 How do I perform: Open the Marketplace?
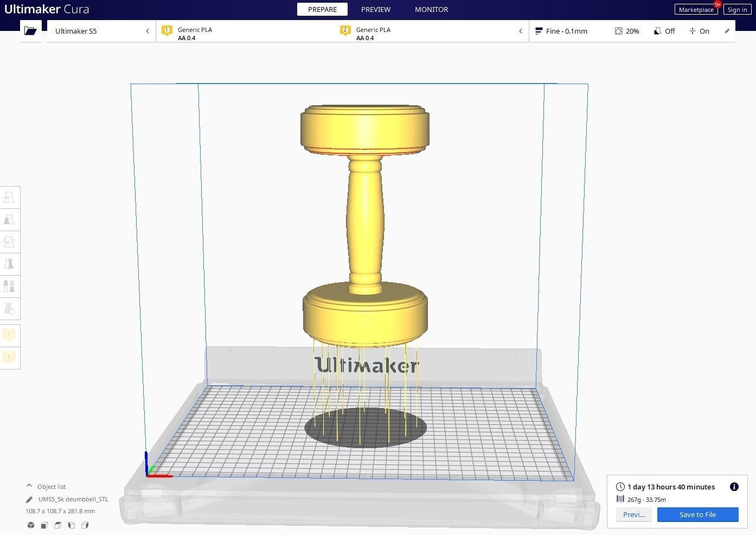click(696, 9)
